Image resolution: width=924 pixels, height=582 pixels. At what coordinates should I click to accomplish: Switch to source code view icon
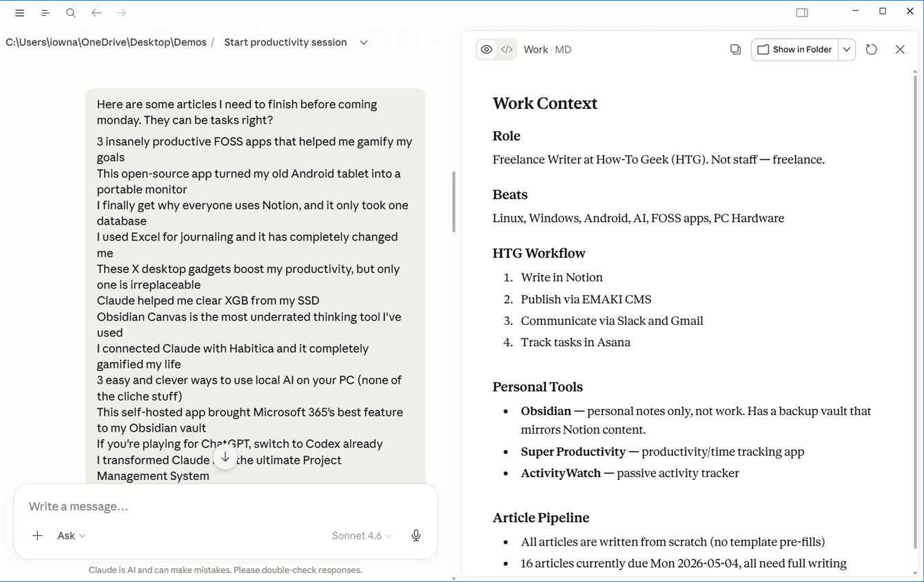[506, 50]
